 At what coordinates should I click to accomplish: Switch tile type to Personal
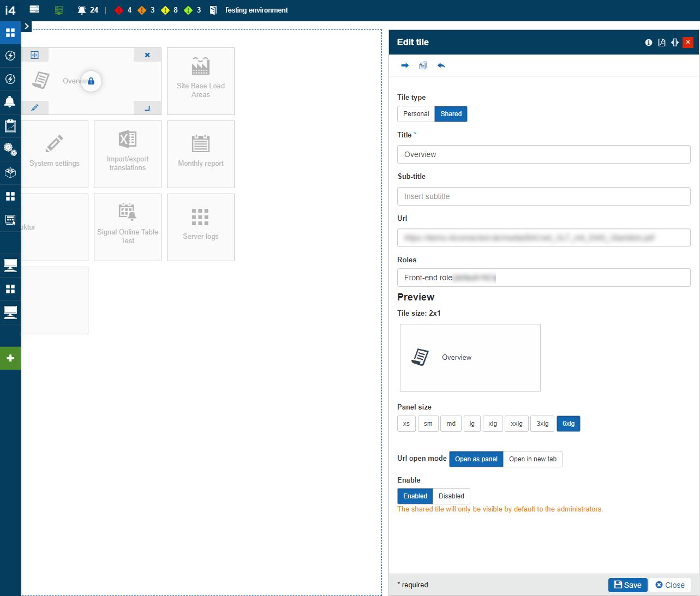click(x=415, y=113)
